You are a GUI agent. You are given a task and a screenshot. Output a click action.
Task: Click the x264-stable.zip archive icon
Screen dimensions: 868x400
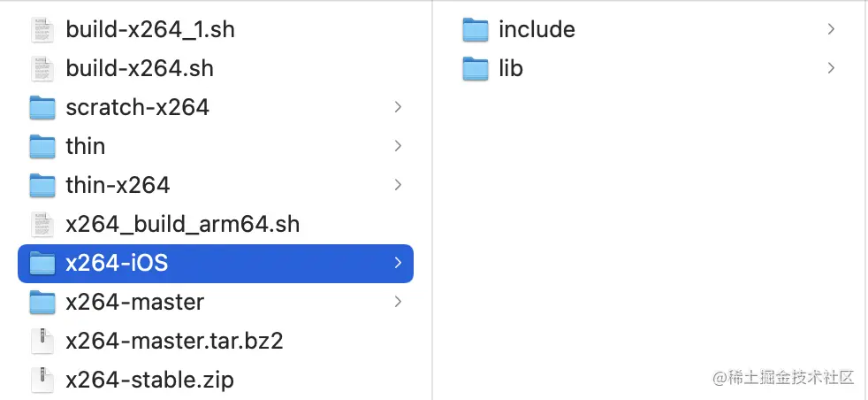coord(42,380)
